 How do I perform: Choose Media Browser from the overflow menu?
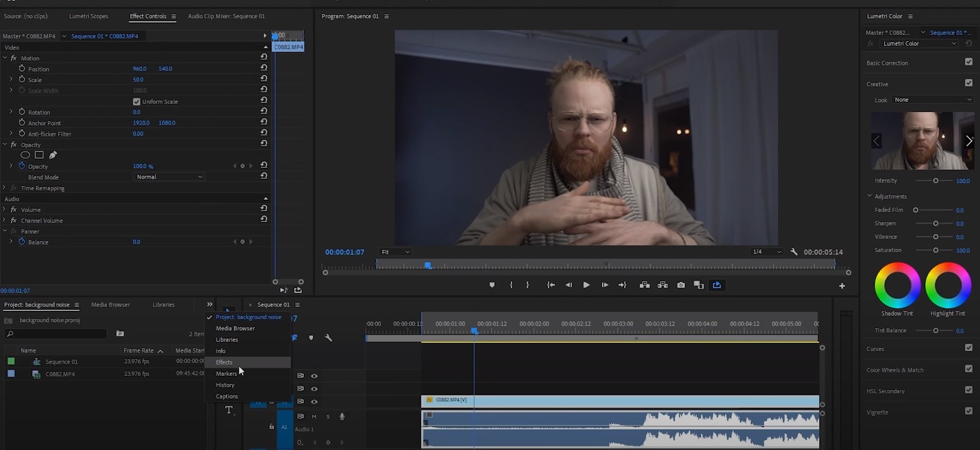248,328
